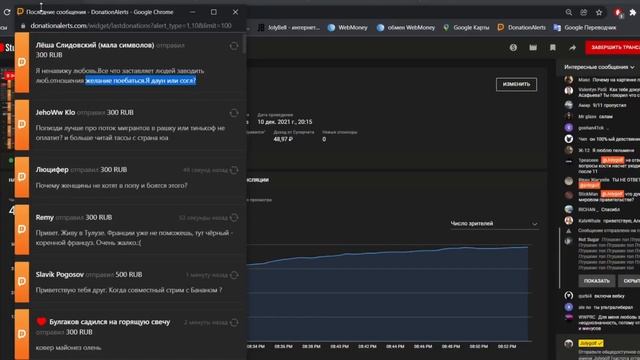Click the replay icon on Люцифер's donation
640x360 pixels.
pyautogui.click(x=234, y=170)
